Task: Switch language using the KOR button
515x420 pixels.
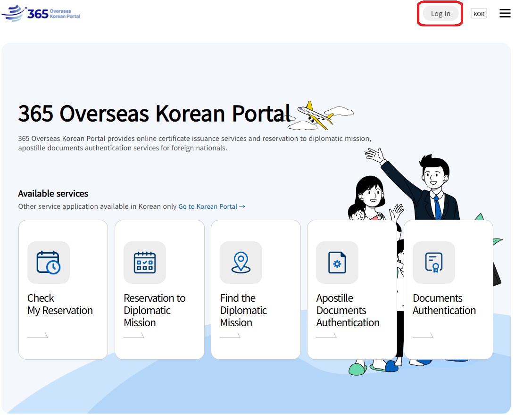Action: click(479, 14)
